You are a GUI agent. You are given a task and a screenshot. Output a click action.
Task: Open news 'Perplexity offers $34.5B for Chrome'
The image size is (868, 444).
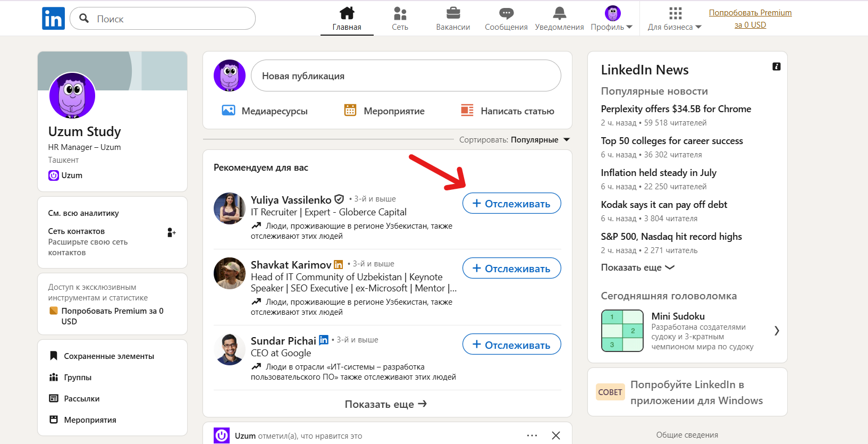click(676, 109)
